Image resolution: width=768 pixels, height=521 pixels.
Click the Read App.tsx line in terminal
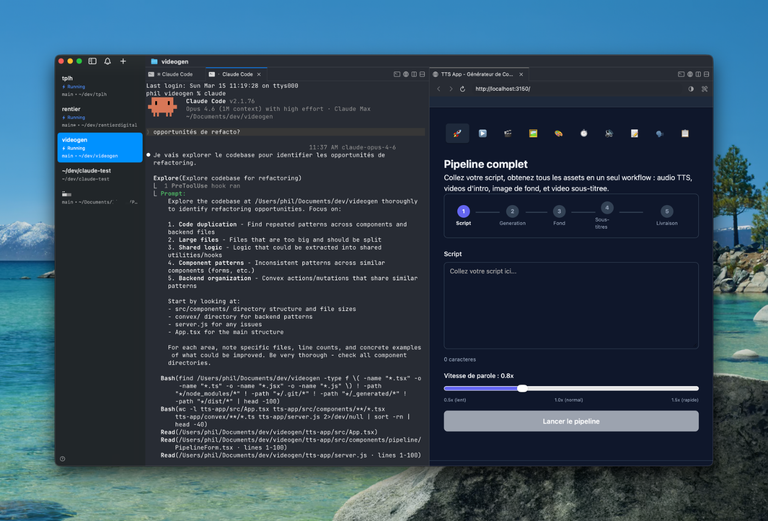269,432
